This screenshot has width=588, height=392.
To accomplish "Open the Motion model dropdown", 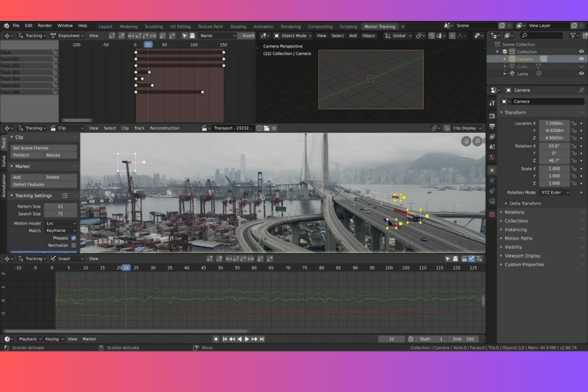I will pyautogui.click(x=60, y=223).
